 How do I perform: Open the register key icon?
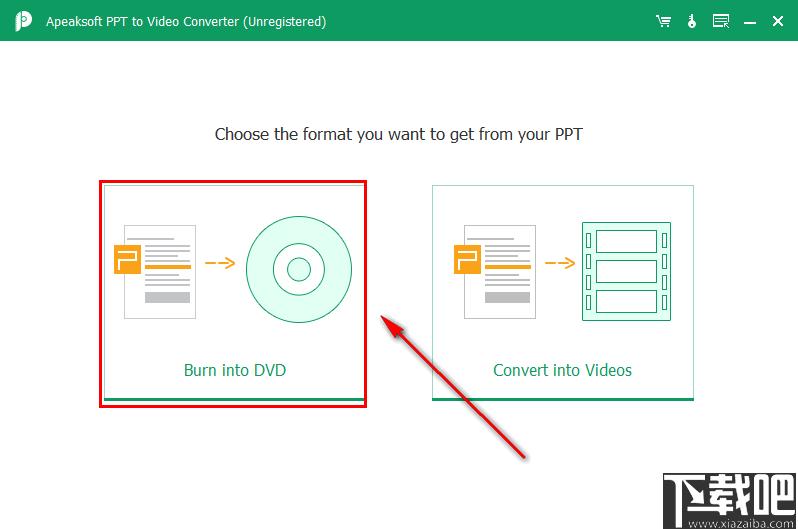692,21
